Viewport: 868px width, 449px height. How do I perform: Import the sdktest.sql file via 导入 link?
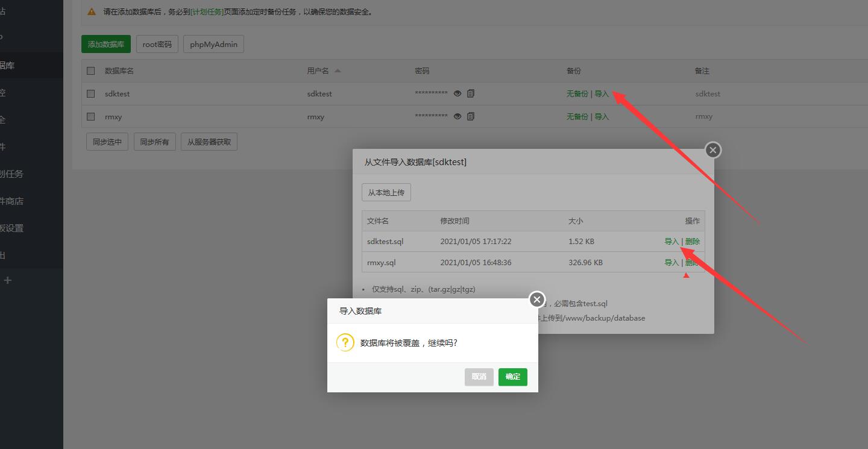[x=671, y=242]
